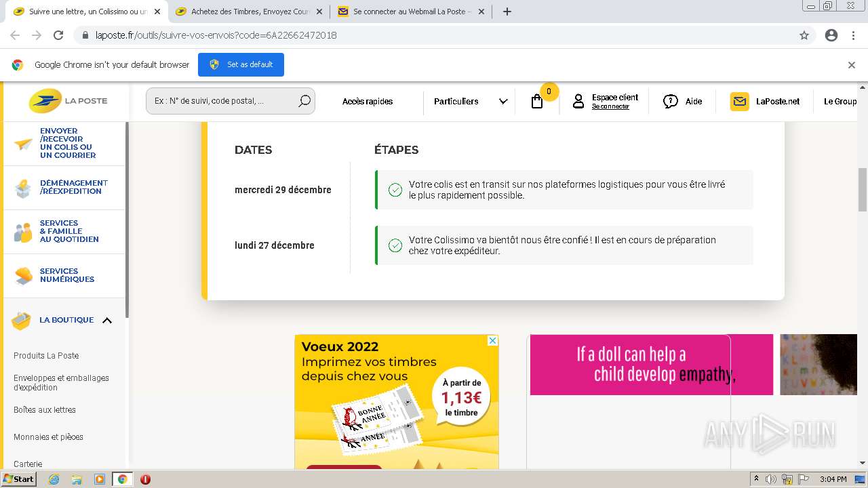Click the Se connecter link
Viewport: 868px width, 488px height.
pos(610,106)
